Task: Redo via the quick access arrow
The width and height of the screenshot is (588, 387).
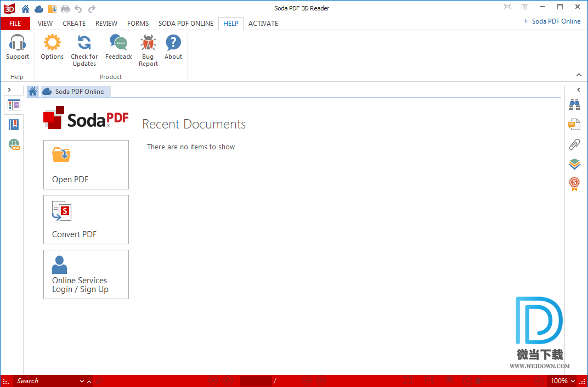Action: (x=92, y=8)
